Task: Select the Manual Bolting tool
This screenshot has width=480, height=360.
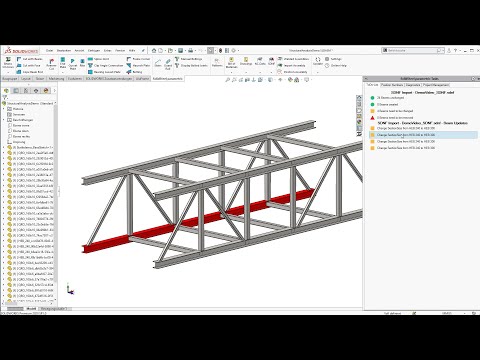Action: pos(189,59)
